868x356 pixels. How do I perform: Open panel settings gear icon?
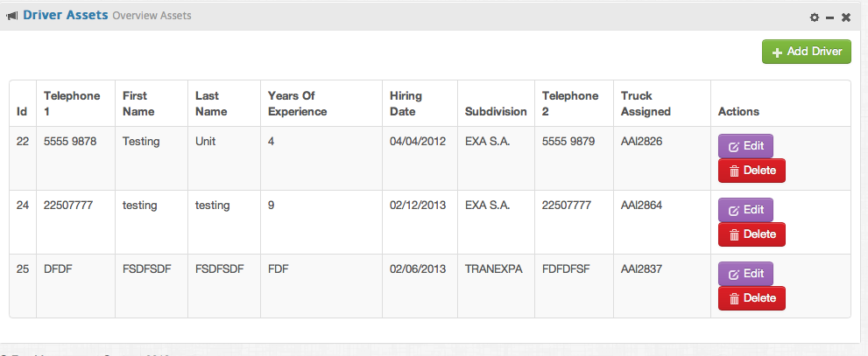(x=814, y=17)
